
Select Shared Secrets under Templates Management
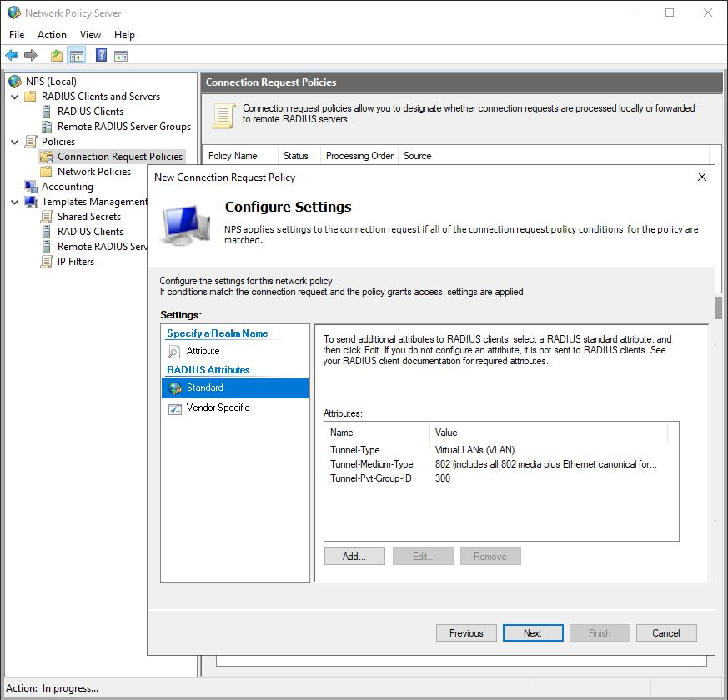(x=89, y=217)
